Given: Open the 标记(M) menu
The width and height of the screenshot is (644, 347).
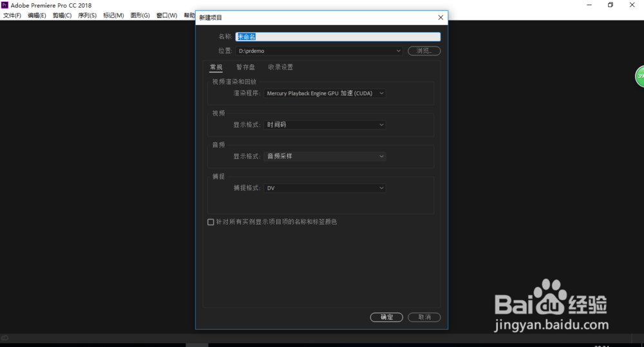Looking at the screenshot, I should pos(113,15).
